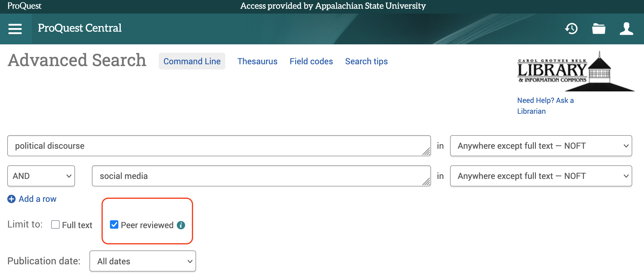Focus the political discourse search field
Image resolution: width=644 pixels, height=280 pixels.
coord(219,146)
